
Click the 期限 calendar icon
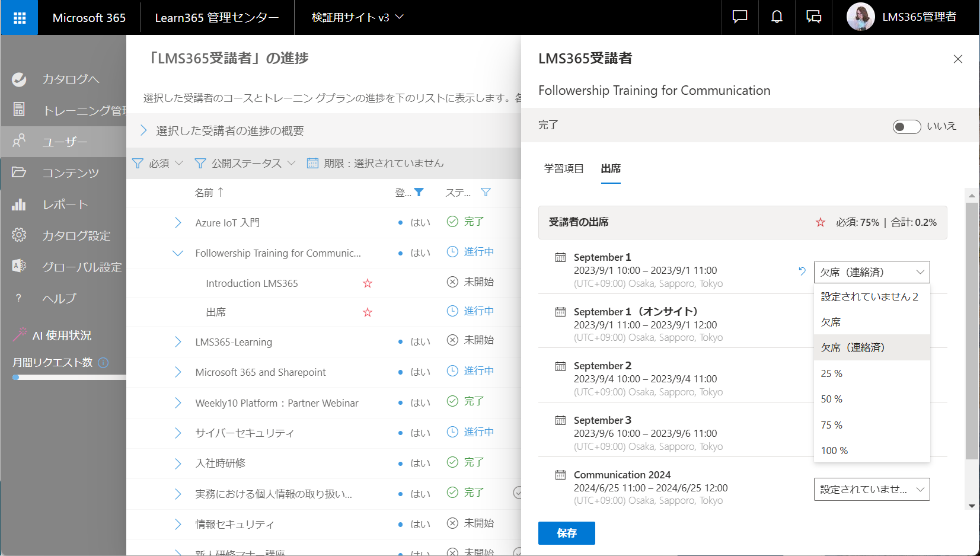(312, 163)
